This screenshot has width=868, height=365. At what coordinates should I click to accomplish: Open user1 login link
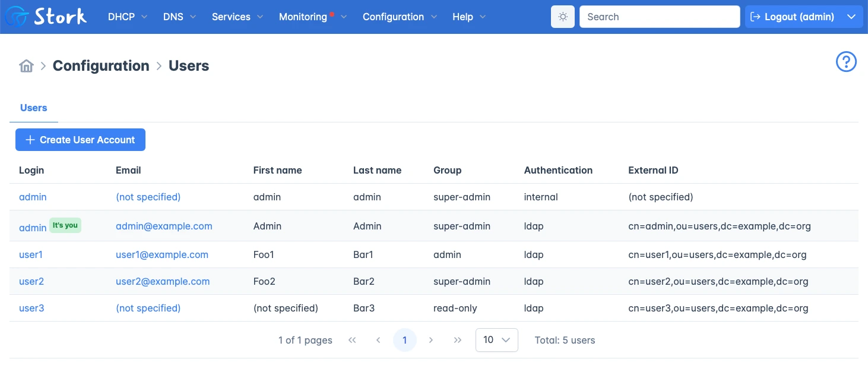[x=31, y=254]
